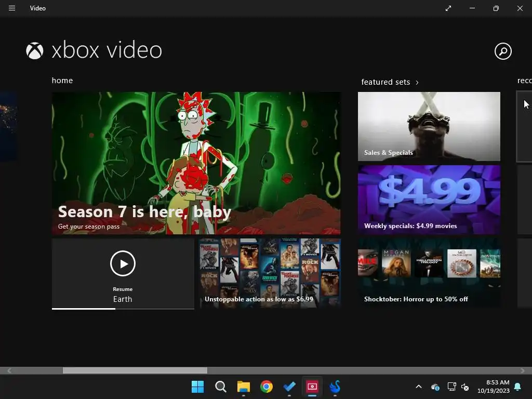Open Sales & Specials tile
Screen dimensions: 532x399
(x=429, y=126)
